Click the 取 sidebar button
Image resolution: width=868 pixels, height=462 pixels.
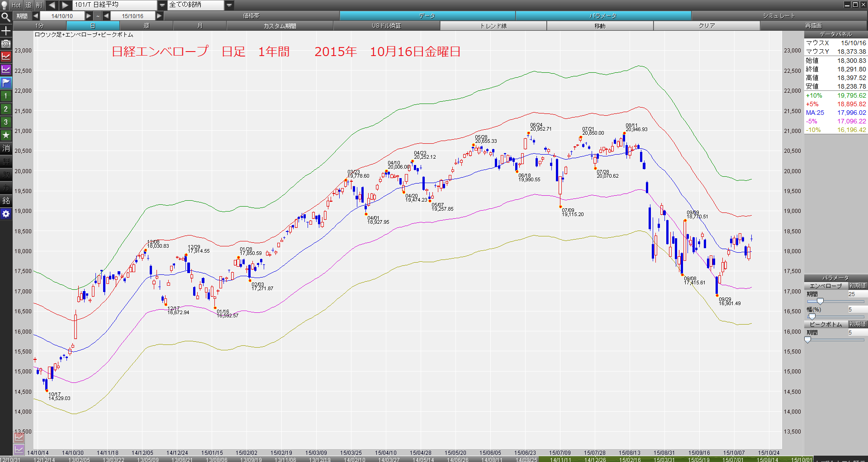point(6,174)
